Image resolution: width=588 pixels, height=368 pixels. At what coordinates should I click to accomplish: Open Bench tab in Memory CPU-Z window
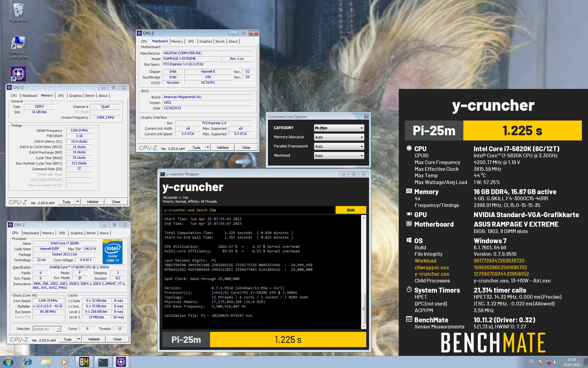(90, 96)
